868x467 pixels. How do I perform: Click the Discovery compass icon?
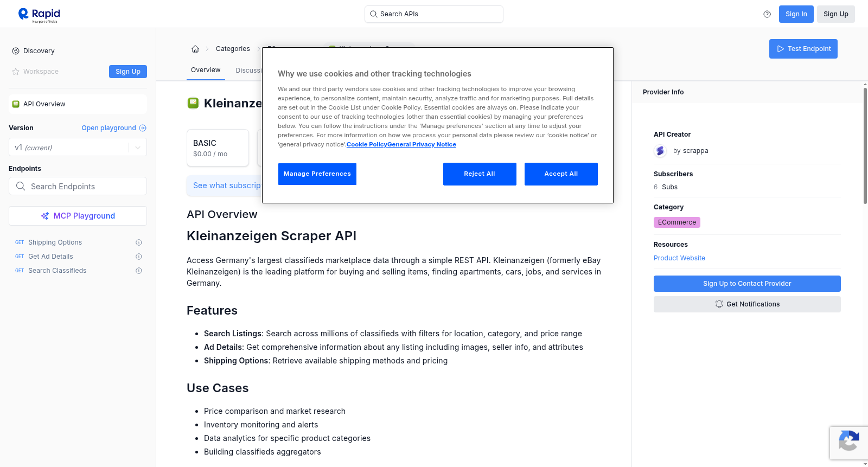pos(16,51)
